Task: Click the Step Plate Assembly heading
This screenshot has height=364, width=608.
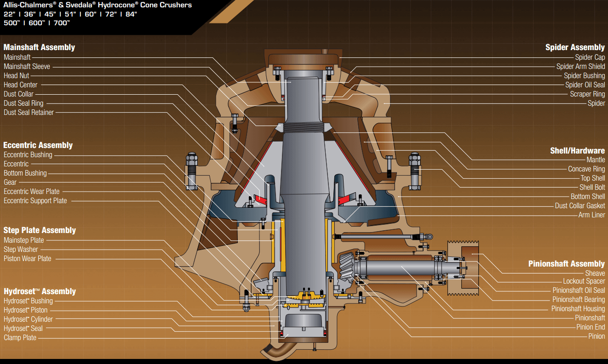Action: click(40, 230)
